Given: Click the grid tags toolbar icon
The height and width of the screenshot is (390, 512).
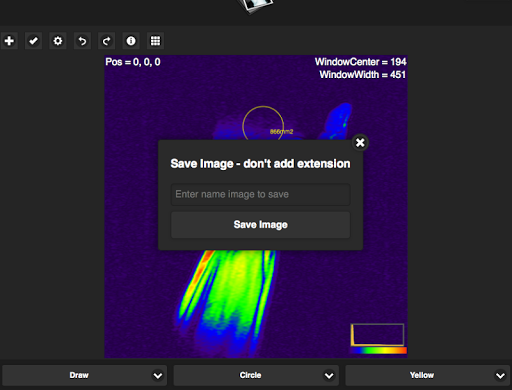Looking at the screenshot, I should 155,41.
